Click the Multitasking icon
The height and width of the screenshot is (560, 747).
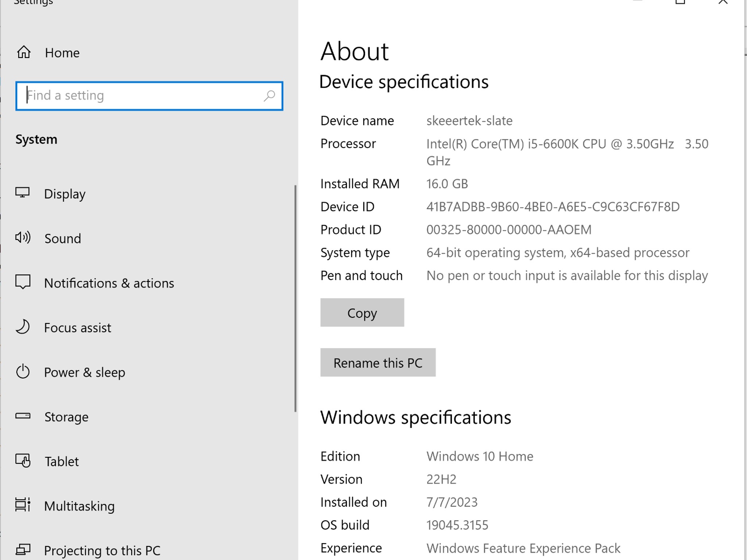pos(23,505)
